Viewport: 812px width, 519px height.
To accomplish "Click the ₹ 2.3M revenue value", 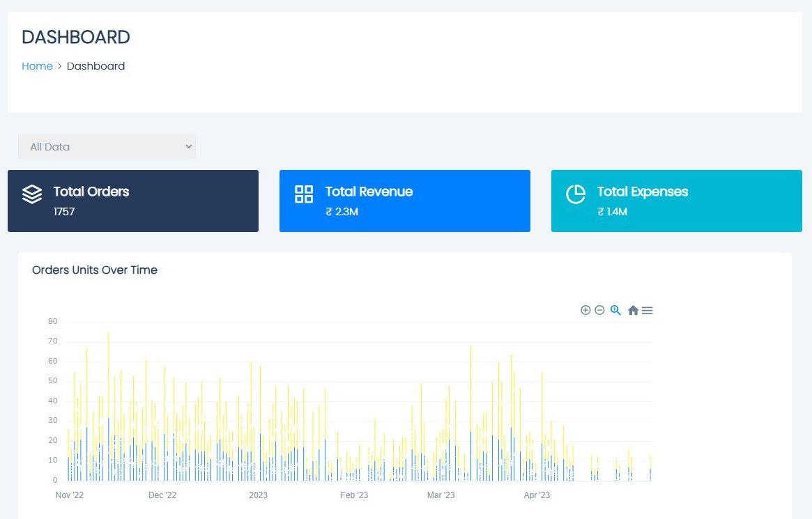I will click(342, 212).
